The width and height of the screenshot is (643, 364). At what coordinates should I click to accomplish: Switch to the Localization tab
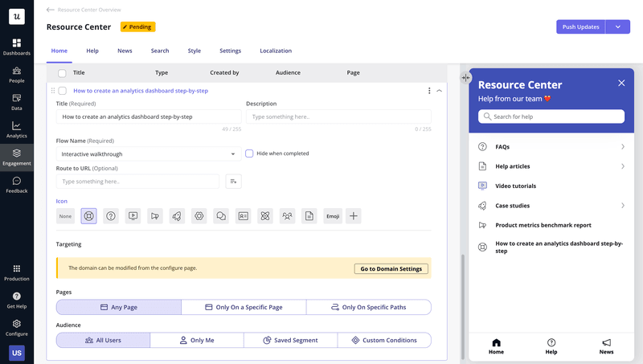pos(276,51)
